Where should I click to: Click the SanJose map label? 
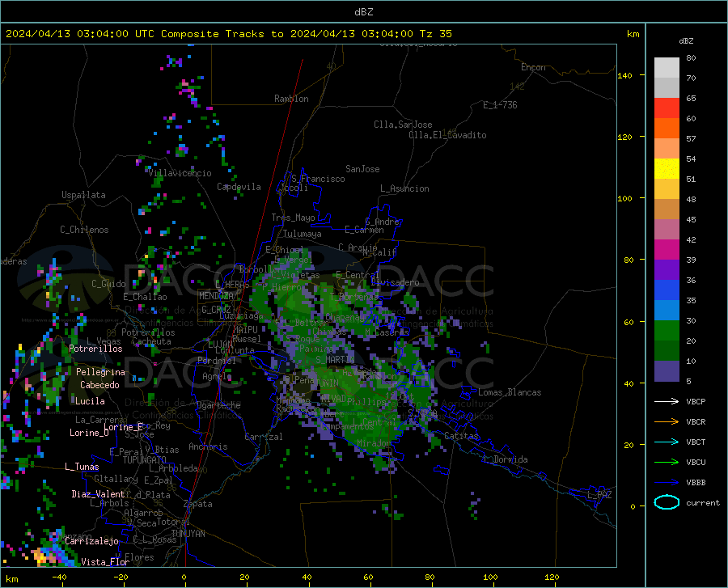pyautogui.click(x=362, y=169)
